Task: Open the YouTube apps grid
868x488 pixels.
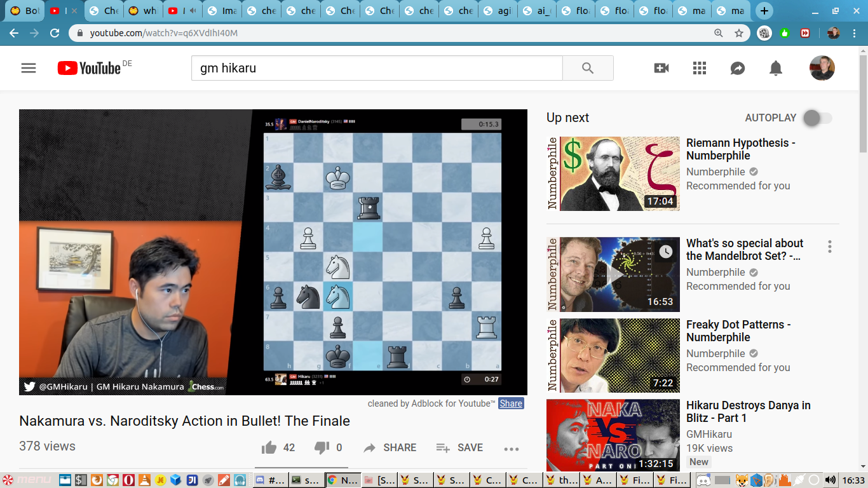Action: [x=700, y=68]
